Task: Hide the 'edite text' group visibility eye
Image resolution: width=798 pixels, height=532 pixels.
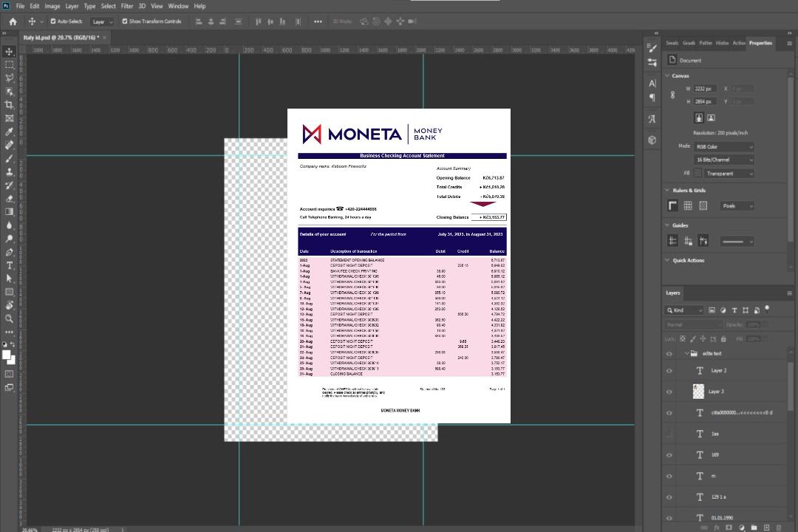Action: [669, 354]
